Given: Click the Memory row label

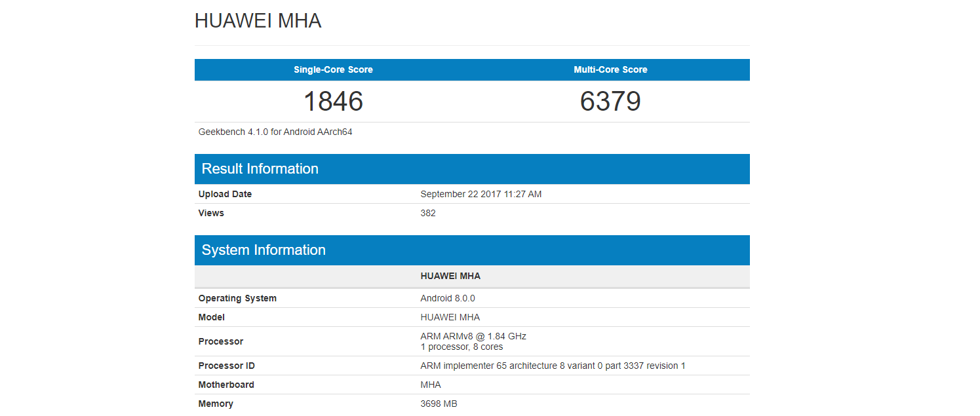Looking at the screenshot, I should point(216,404).
